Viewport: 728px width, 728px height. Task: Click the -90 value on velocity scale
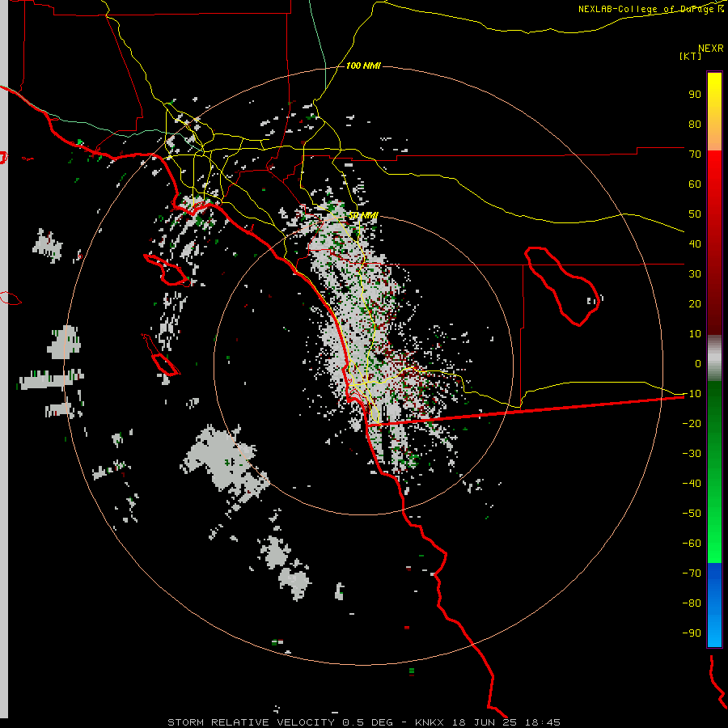tap(692, 633)
